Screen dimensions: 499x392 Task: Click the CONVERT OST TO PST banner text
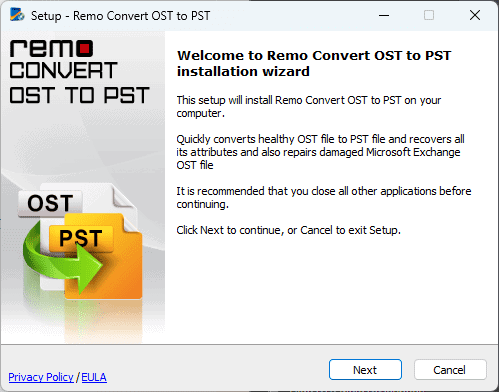(x=79, y=83)
